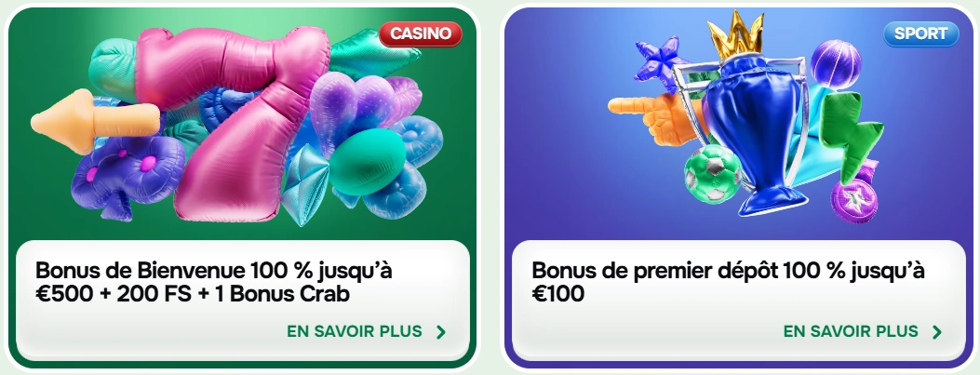980x375 pixels.
Task: Open EN SAVOIR PLUS on sport card
Action: click(852, 331)
